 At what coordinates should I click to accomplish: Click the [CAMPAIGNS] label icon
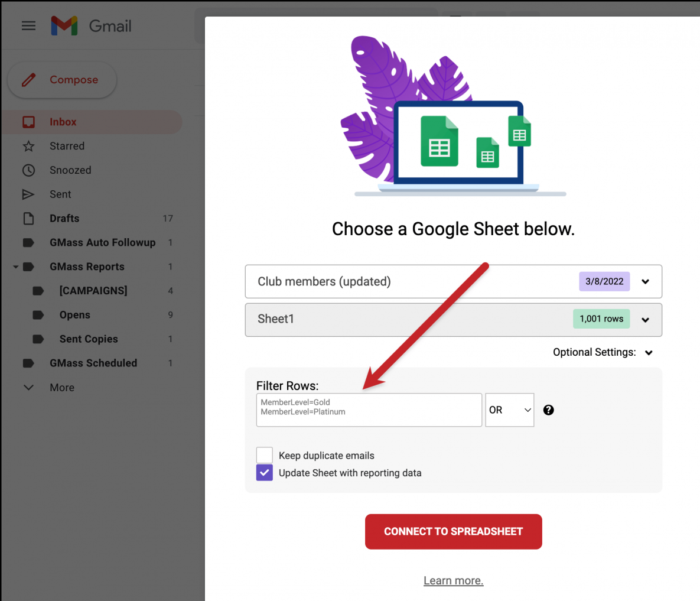[38, 291]
